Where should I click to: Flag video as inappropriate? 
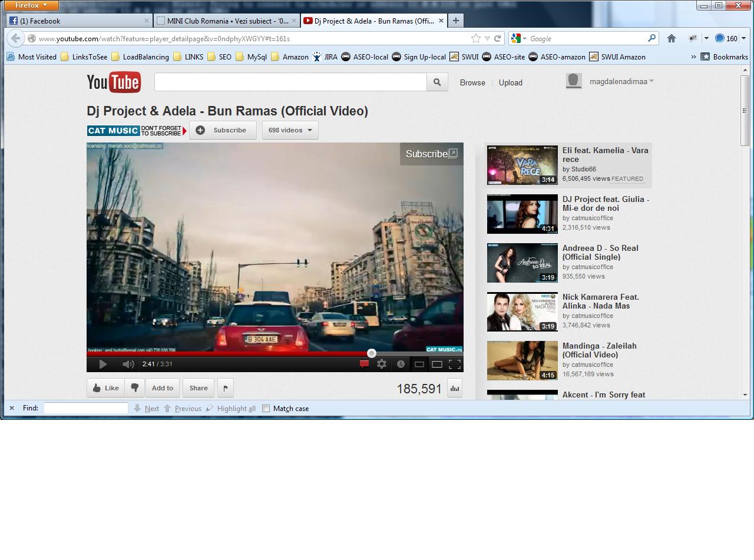pyautogui.click(x=226, y=388)
